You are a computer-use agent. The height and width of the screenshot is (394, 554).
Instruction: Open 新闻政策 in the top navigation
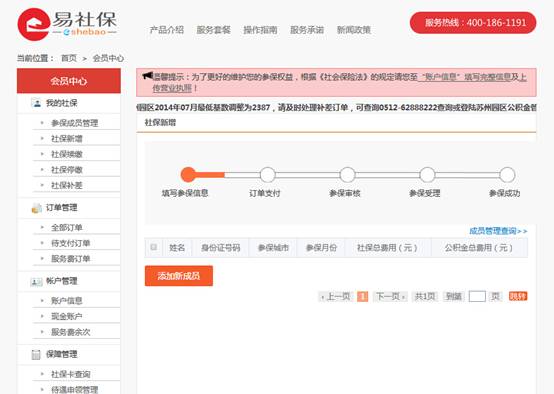tap(354, 30)
